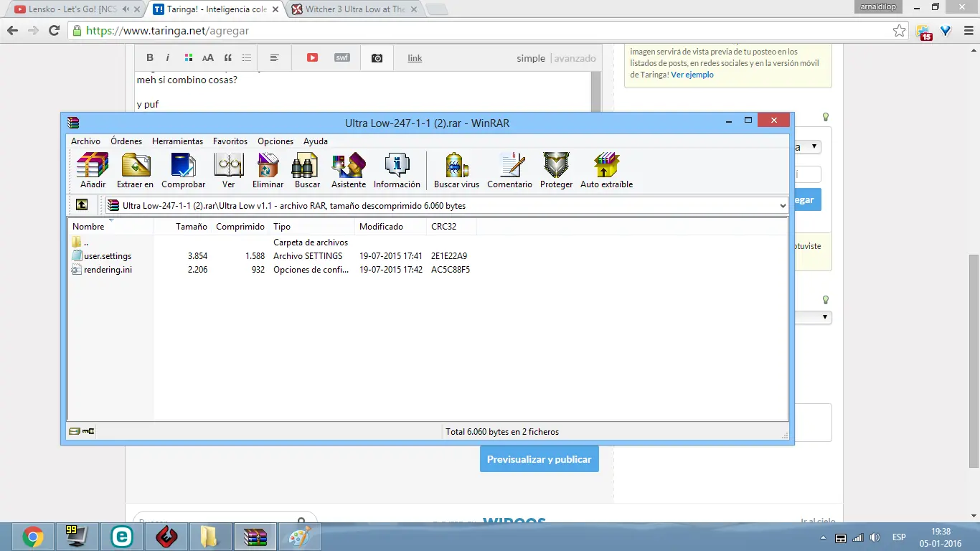
Task: Open the Chrome hamburger menu
Action: (967, 31)
